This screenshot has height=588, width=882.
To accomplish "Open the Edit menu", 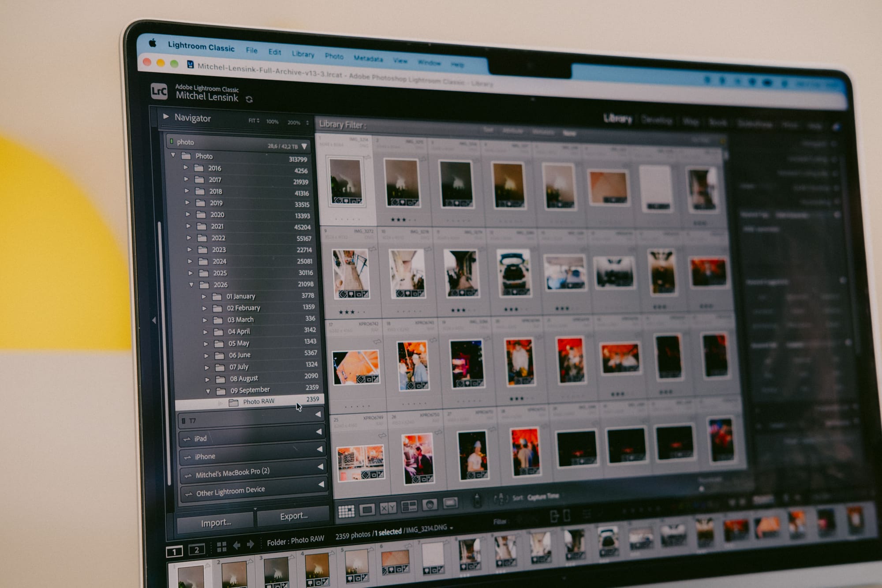I will (275, 52).
